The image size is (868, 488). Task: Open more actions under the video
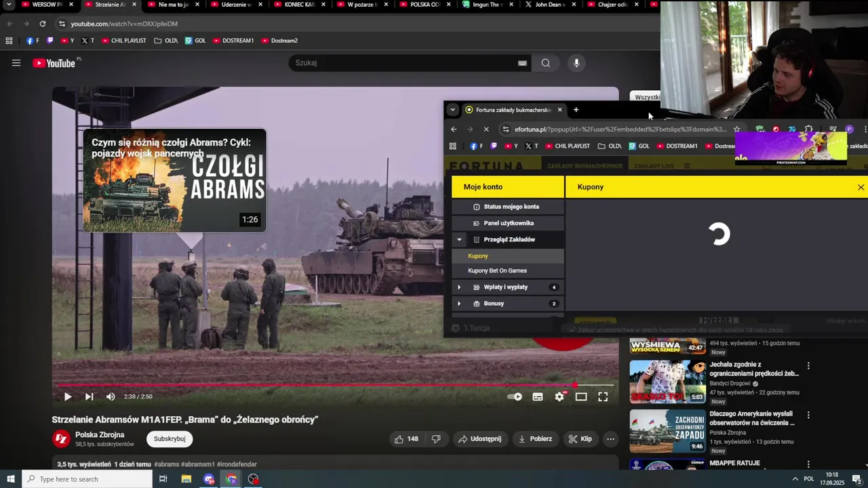(610, 439)
